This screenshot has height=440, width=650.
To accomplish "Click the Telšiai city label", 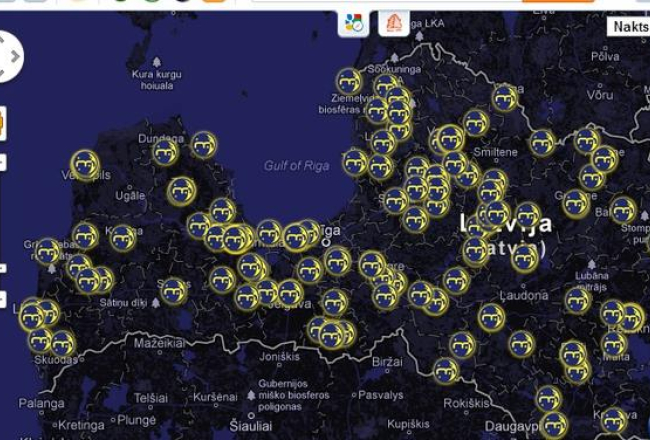I will (151, 399).
